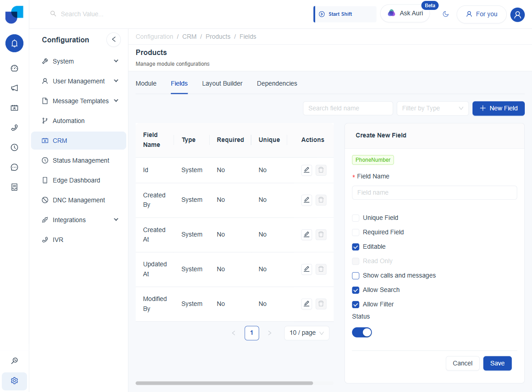Open the campaigns megaphone icon
This screenshot has height=392, width=532.
[14, 88]
